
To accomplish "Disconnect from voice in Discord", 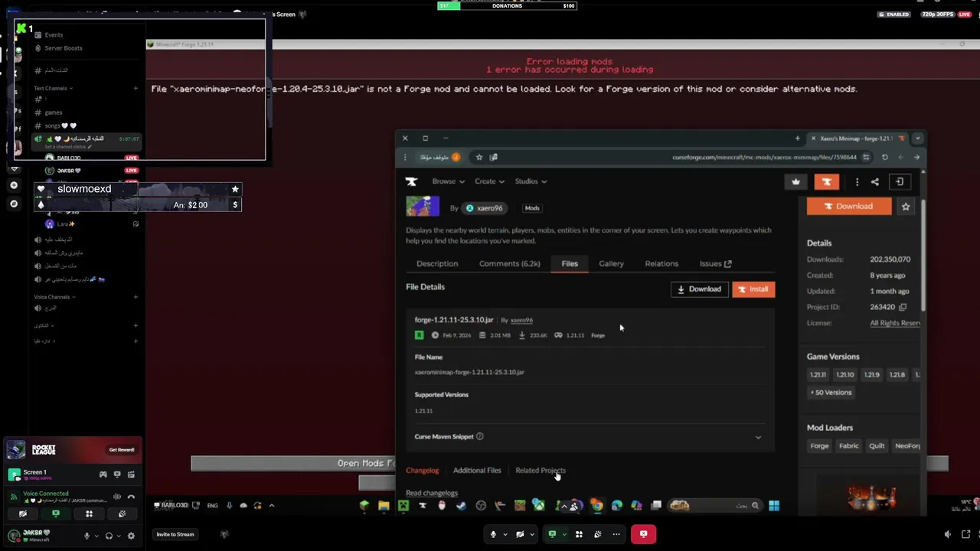I will click(x=131, y=497).
